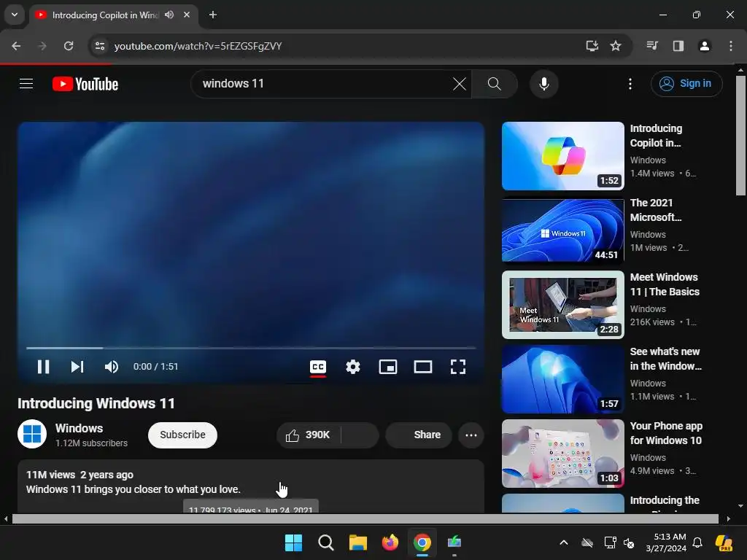Click the horizontal scrollbar

[x=365, y=519]
